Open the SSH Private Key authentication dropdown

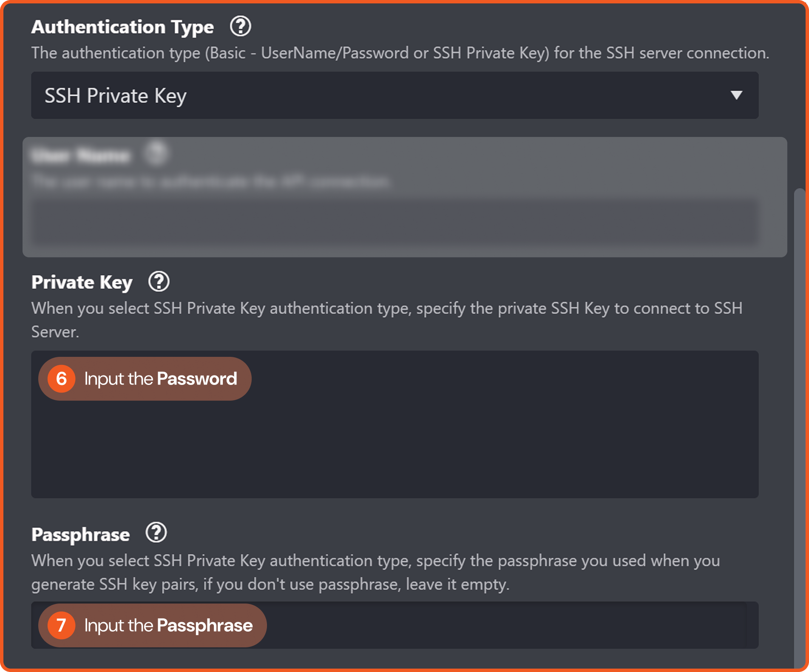coord(383,95)
